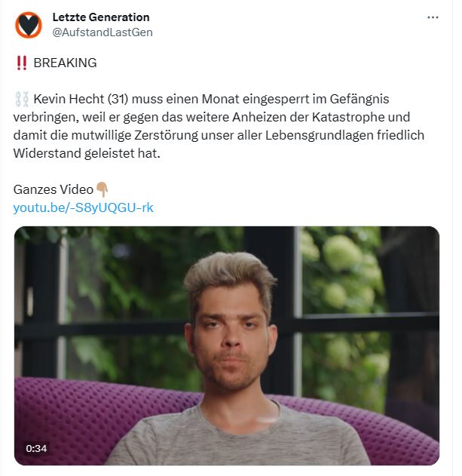The image size is (462, 476).
Task: Click the BREAKING headline text
Action: [65, 63]
